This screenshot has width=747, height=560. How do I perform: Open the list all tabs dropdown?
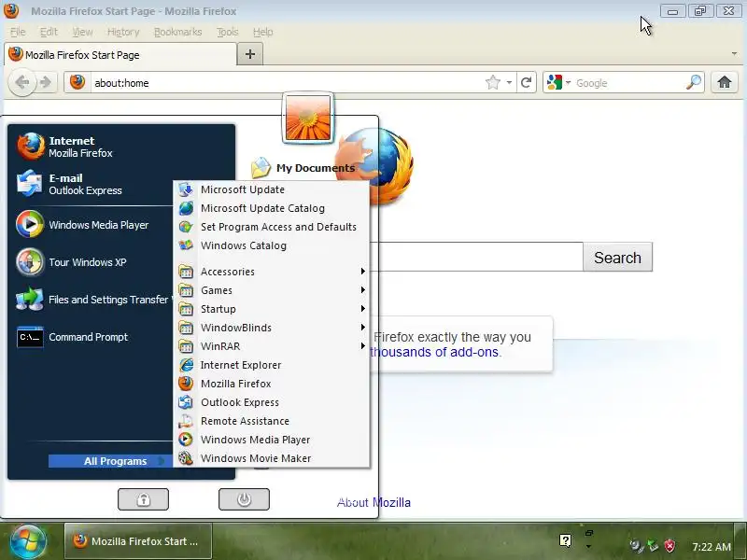click(734, 54)
